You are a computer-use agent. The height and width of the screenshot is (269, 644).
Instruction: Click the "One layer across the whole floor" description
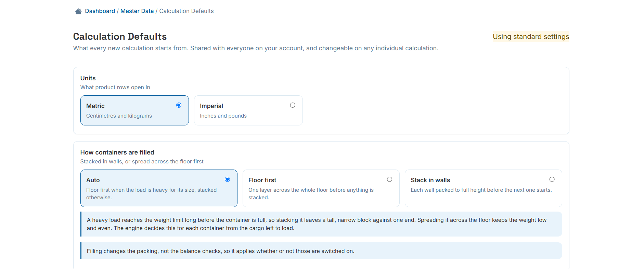click(x=311, y=194)
